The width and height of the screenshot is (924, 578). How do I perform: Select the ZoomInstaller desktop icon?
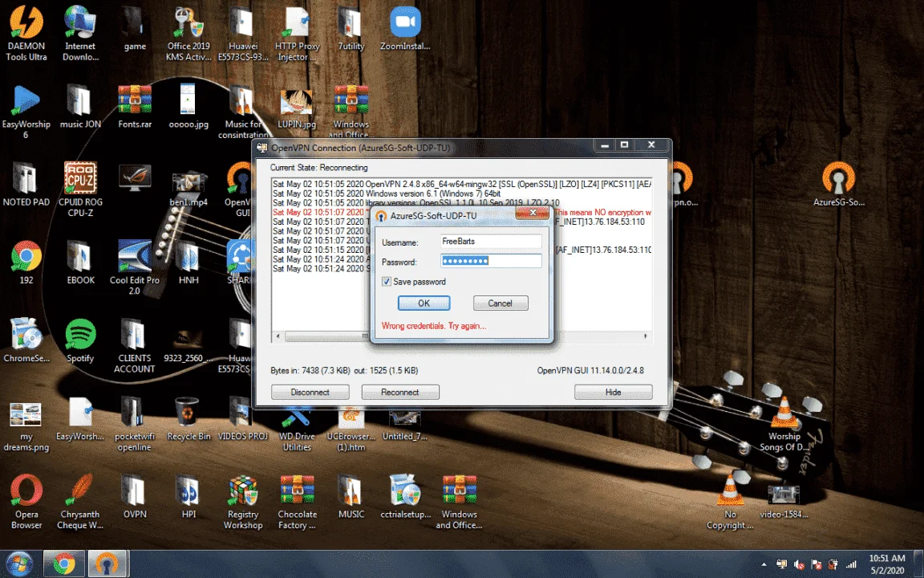coord(405,28)
